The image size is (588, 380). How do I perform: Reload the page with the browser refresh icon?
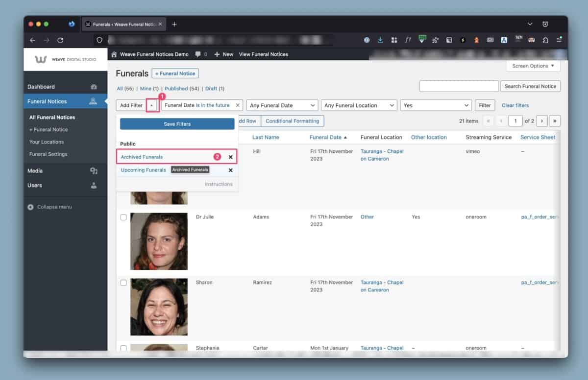pos(60,40)
